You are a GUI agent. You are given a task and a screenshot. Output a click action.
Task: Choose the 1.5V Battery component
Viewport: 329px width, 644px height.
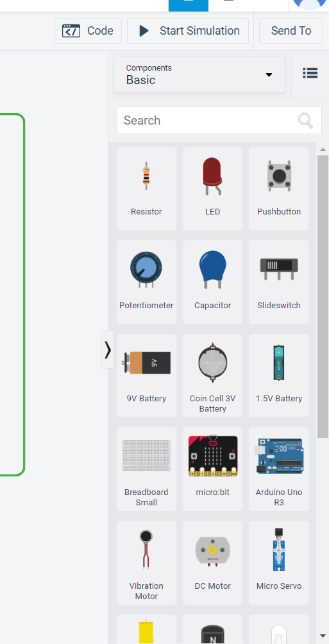pyautogui.click(x=279, y=376)
